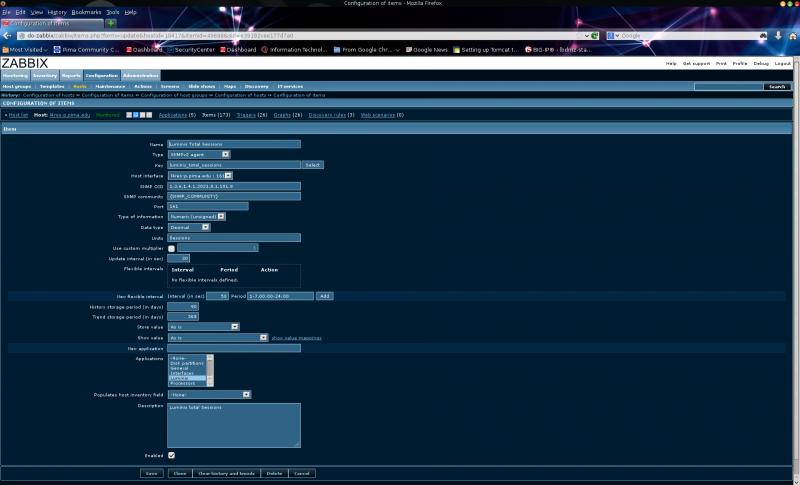800x485 pixels.
Task: Open the History menu
Action: 57,12
